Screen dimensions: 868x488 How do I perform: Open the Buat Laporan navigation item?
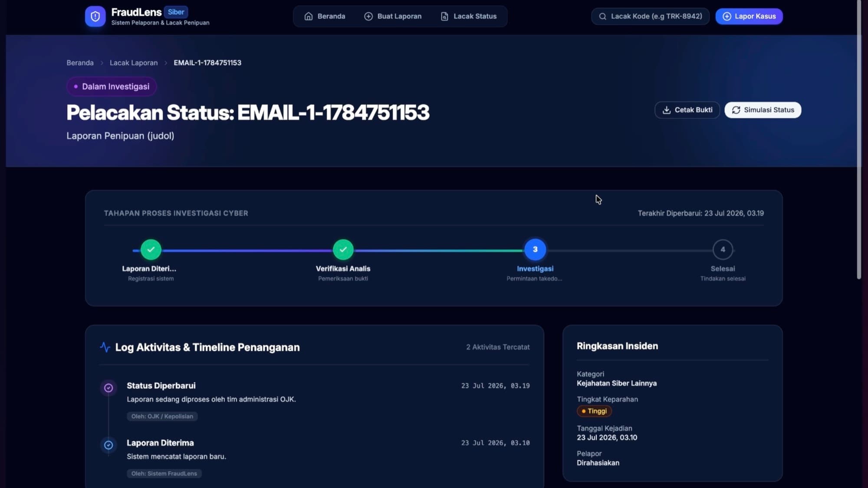coord(393,16)
